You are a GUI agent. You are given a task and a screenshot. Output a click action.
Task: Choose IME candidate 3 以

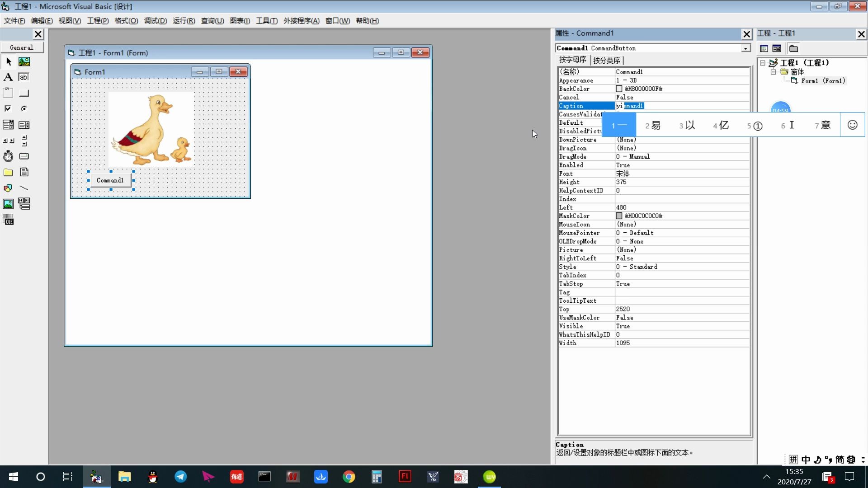tap(687, 125)
